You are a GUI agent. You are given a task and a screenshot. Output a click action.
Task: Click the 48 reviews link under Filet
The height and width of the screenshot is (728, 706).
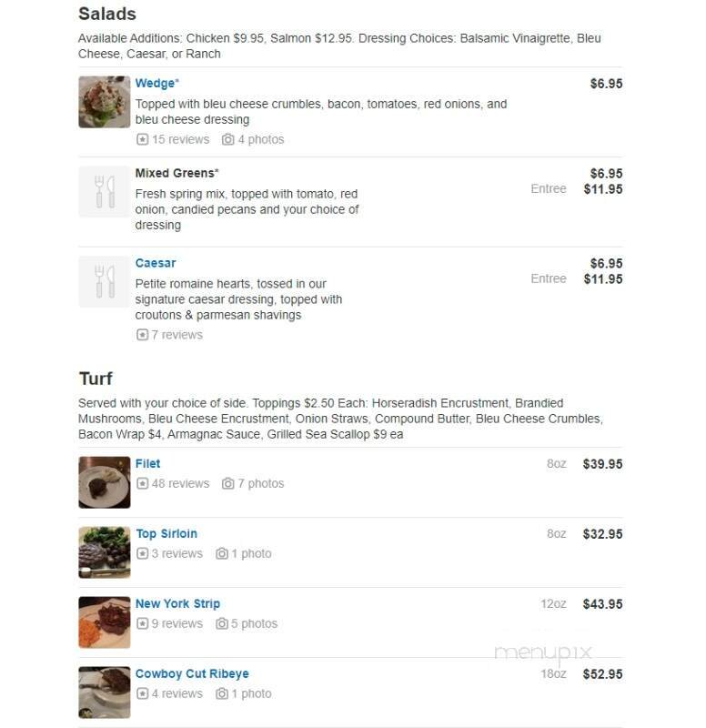pyautogui.click(x=173, y=483)
